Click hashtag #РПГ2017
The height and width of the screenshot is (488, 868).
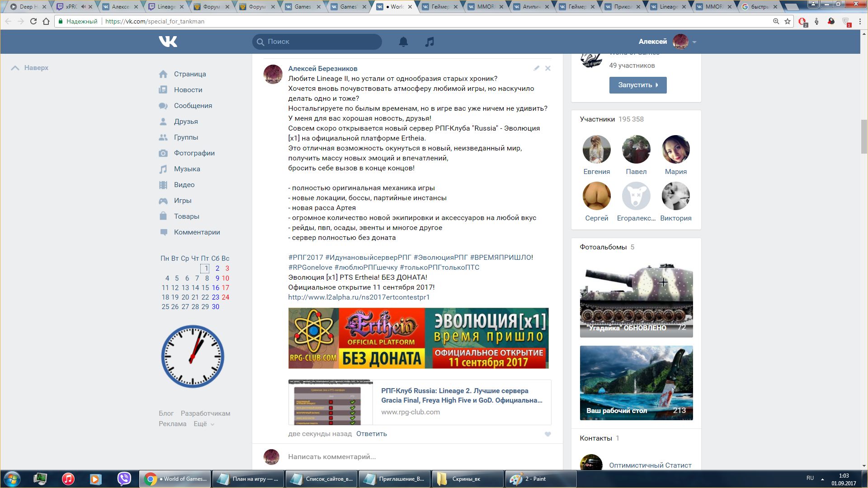[x=306, y=258]
